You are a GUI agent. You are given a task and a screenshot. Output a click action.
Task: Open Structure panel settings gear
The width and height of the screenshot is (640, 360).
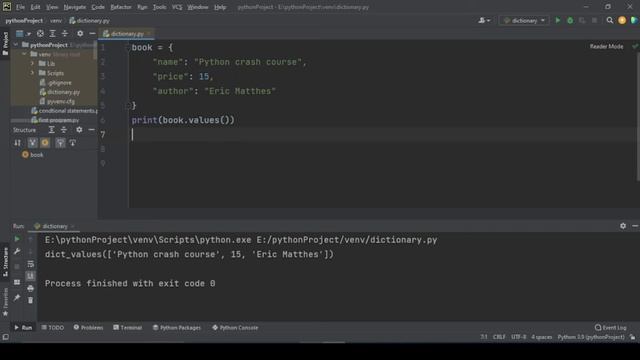tap(79, 130)
